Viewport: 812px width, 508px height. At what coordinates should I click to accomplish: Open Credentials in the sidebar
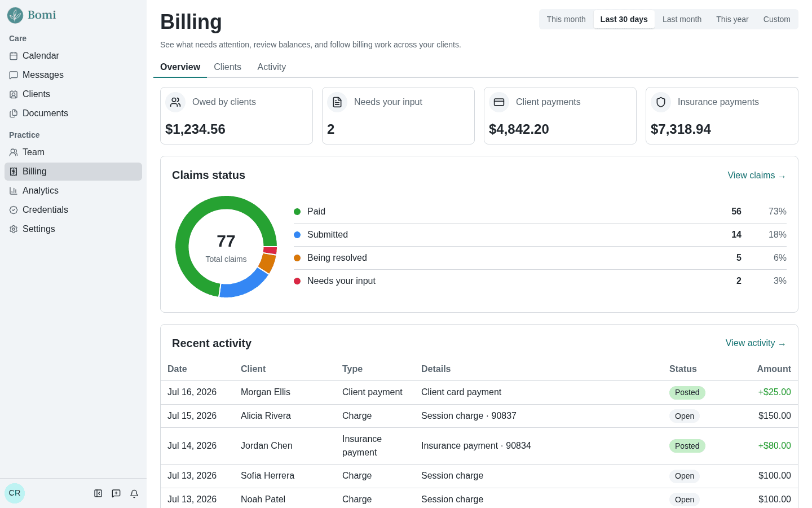click(x=73, y=210)
